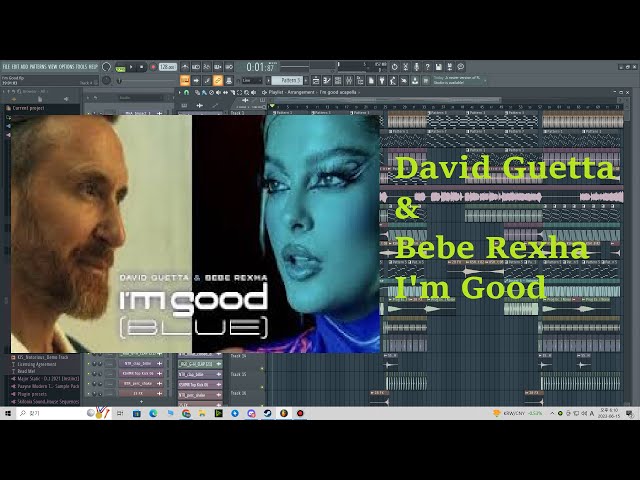
Task: Click the 0:01:87 time display
Action: point(262,67)
